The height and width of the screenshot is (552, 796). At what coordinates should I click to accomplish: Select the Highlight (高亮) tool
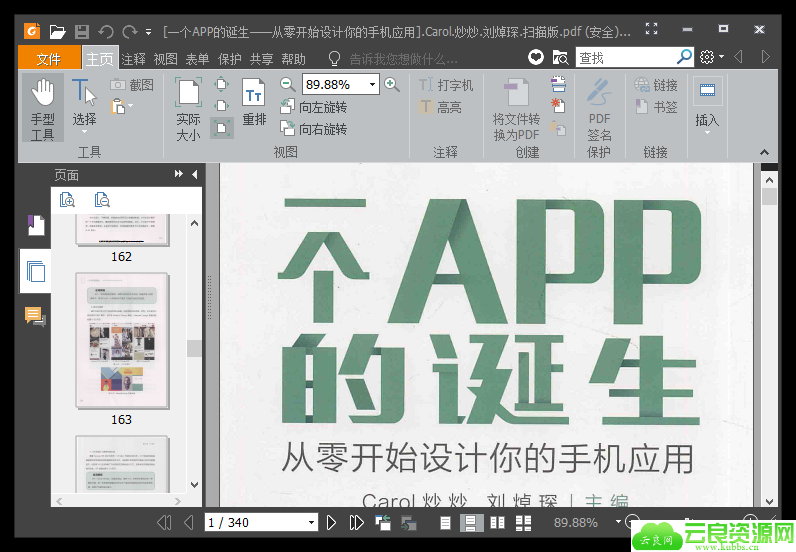point(440,107)
